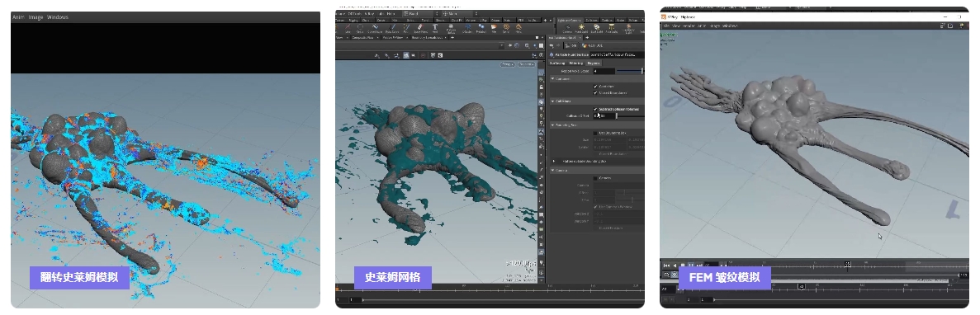Click the forward arrow in parameter network path
The height and width of the screenshot is (315, 980).
click(558, 45)
